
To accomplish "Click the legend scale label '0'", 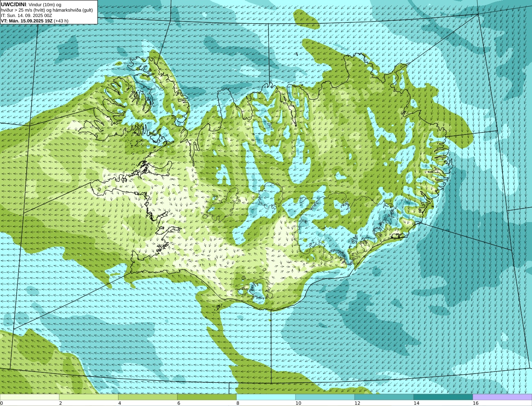I will (x=1, y=403).
